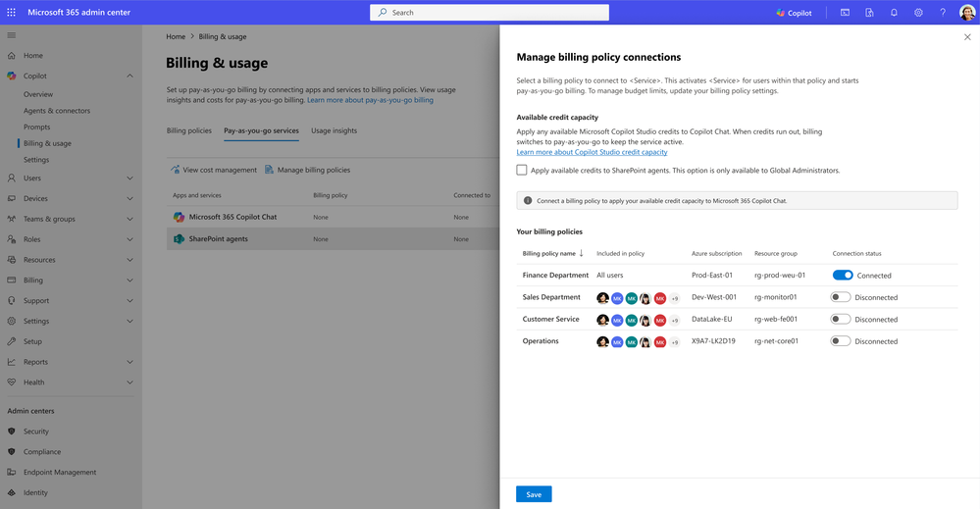The width and height of the screenshot is (980, 509).
Task: Expand the Support section chevron
Action: pyautogui.click(x=130, y=300)
